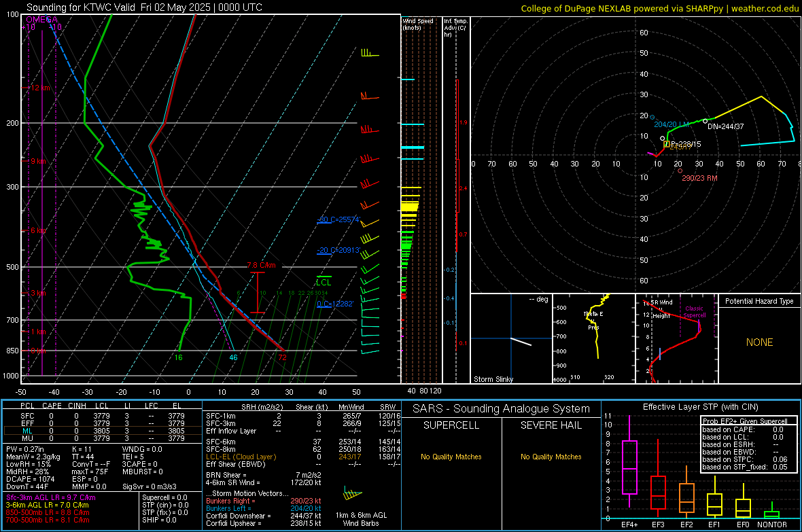Click the 1km & 6km AGL wind barb symbol
The image size is (802, 532).
[x=352, y=495]
